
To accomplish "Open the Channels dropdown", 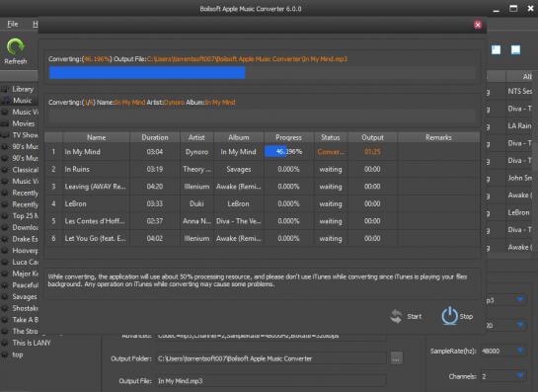I will tap(502, 376).
